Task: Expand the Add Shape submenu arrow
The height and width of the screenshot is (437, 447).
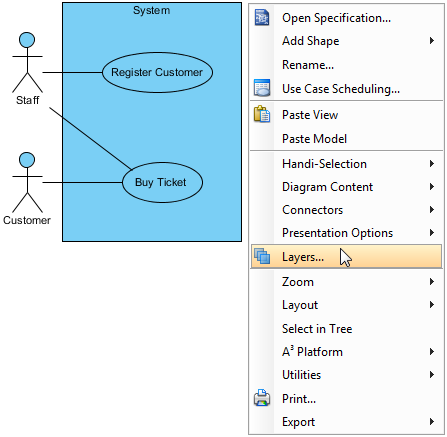Action: (x=432, y=41)
